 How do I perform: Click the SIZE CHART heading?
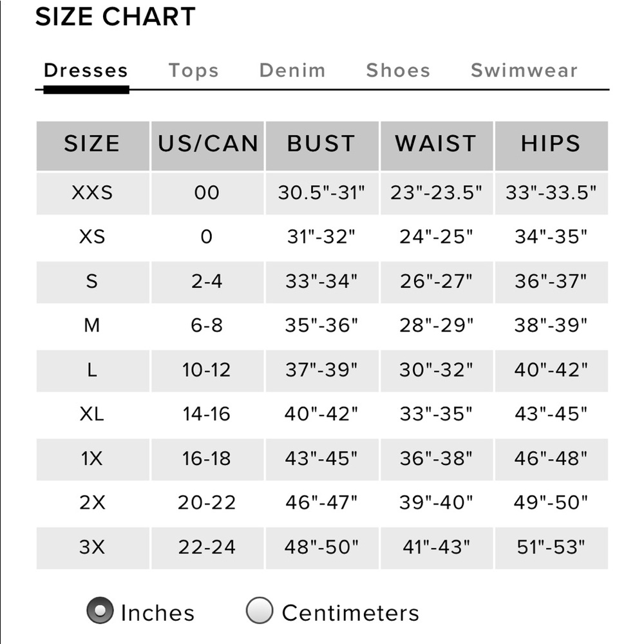click(x=115, y=17)
